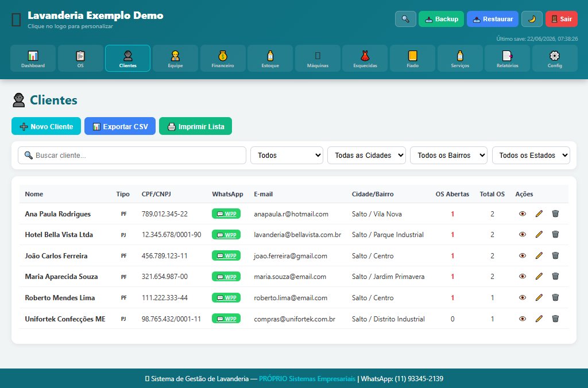This screenshot has height=388, width=588.
Task: View João Carlos Ferreira details eye icon
Action: 523,255
